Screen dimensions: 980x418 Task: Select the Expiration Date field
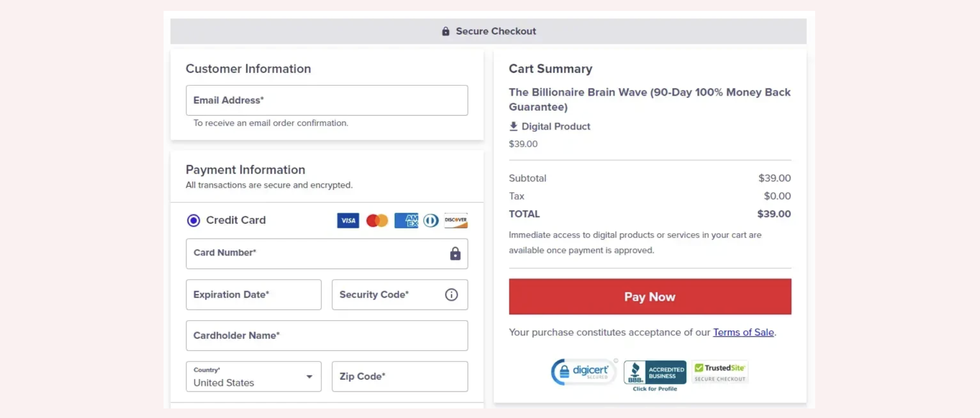click(x=253, y=294)
